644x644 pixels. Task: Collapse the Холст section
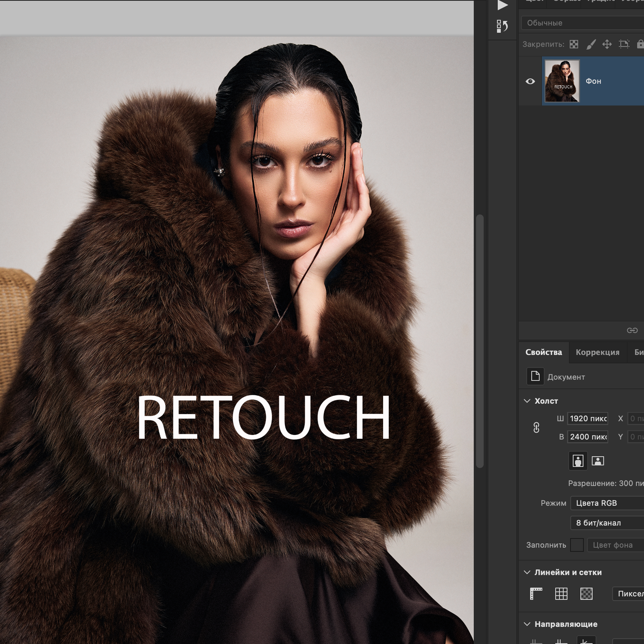(x=527, y=401)
